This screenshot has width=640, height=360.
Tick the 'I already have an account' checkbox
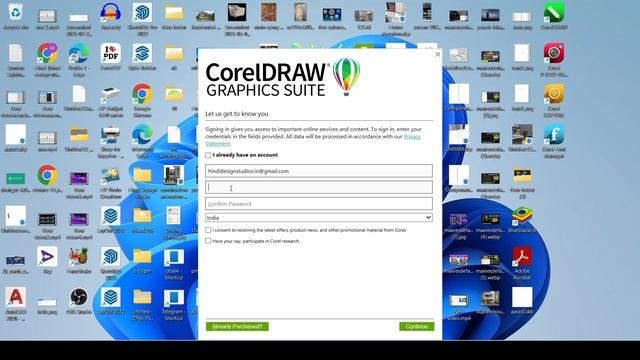[208, 155]
